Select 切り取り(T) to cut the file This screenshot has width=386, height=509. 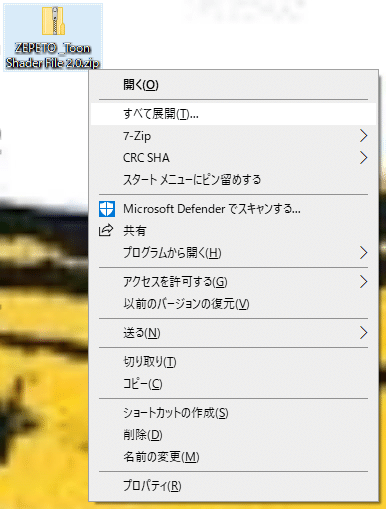click(x=233, y=362)
